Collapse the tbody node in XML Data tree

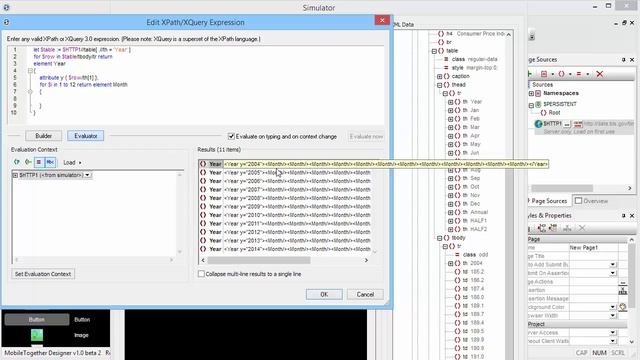point(440,238)
